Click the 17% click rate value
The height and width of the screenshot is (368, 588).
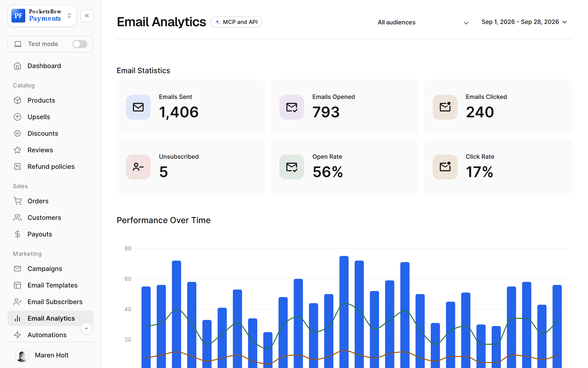[x=479, y=172]
